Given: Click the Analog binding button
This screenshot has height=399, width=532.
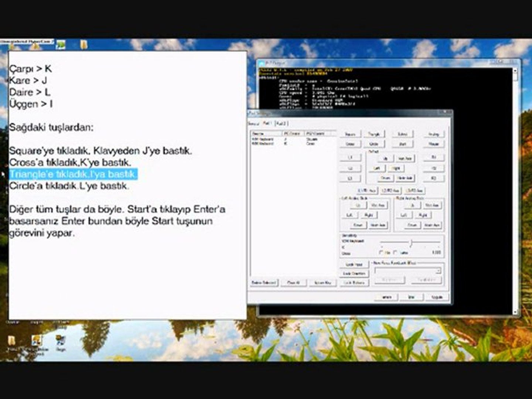Looking at the screenshot, I should click(433, 134).
